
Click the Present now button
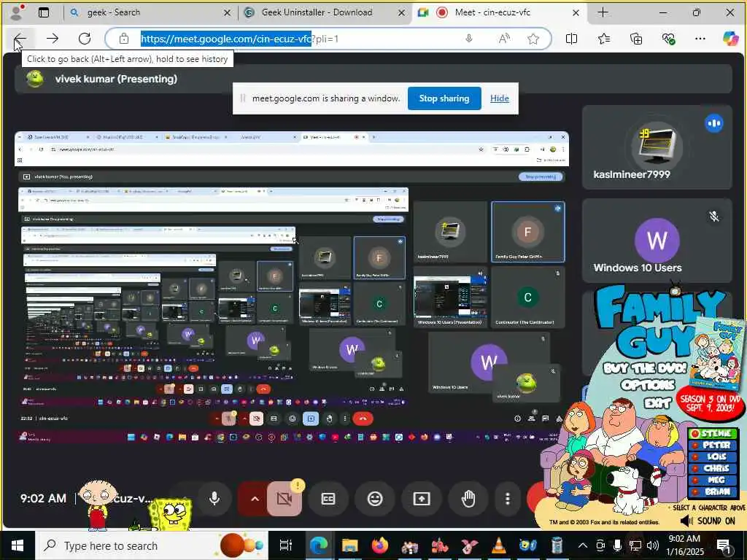click(422, 499)
